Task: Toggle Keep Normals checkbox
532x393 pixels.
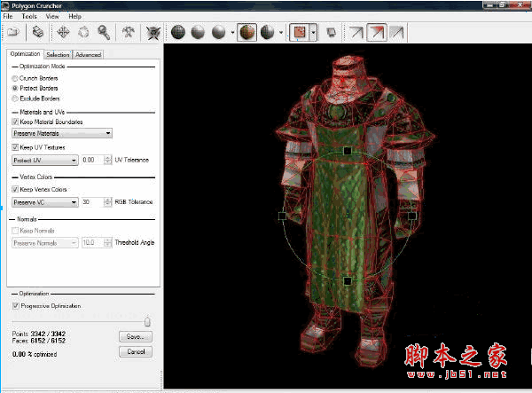Action: [15, 231]
